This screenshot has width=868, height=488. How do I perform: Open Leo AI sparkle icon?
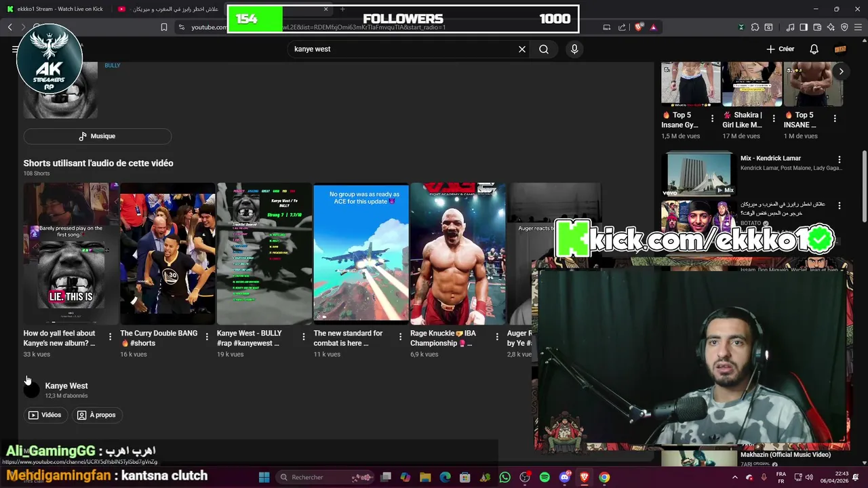tap(831, 27)
